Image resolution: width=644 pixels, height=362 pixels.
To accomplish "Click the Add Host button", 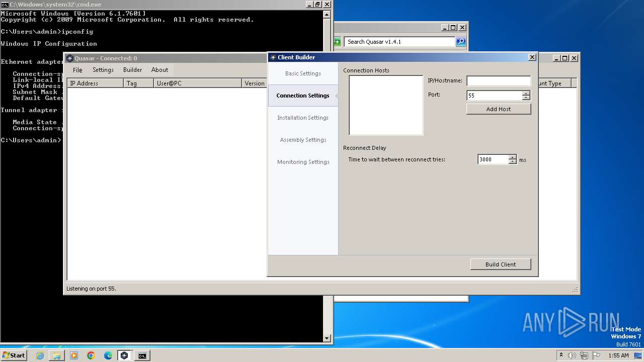I will (x=499, y=109).
